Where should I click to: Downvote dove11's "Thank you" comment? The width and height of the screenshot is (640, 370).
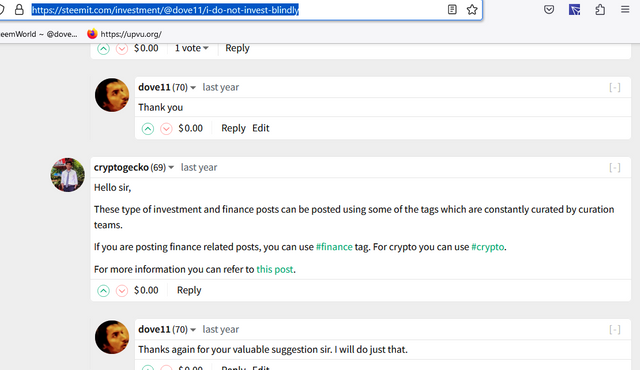click(x=166, y=129)
